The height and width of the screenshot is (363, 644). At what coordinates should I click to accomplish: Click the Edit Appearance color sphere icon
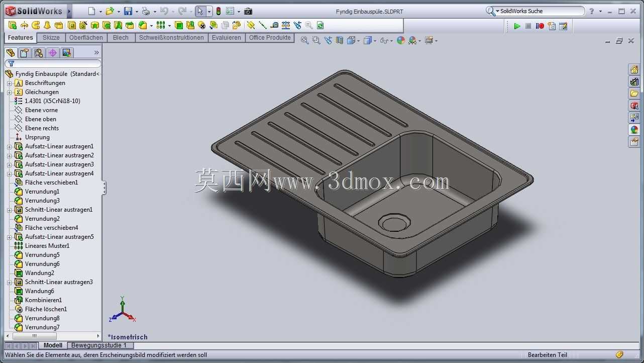401,40
